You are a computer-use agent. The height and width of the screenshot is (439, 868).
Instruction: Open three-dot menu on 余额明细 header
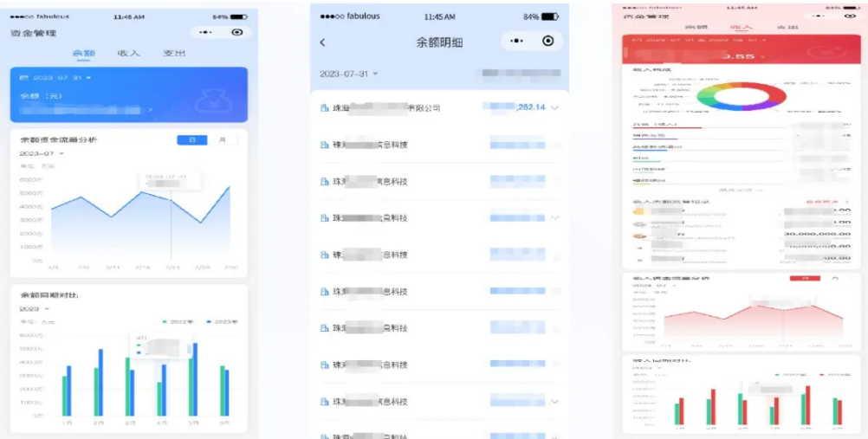pos(517,41)
